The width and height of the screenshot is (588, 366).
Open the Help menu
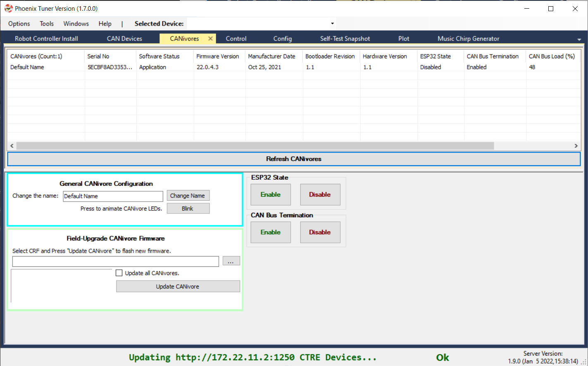[x=105, y=24]
